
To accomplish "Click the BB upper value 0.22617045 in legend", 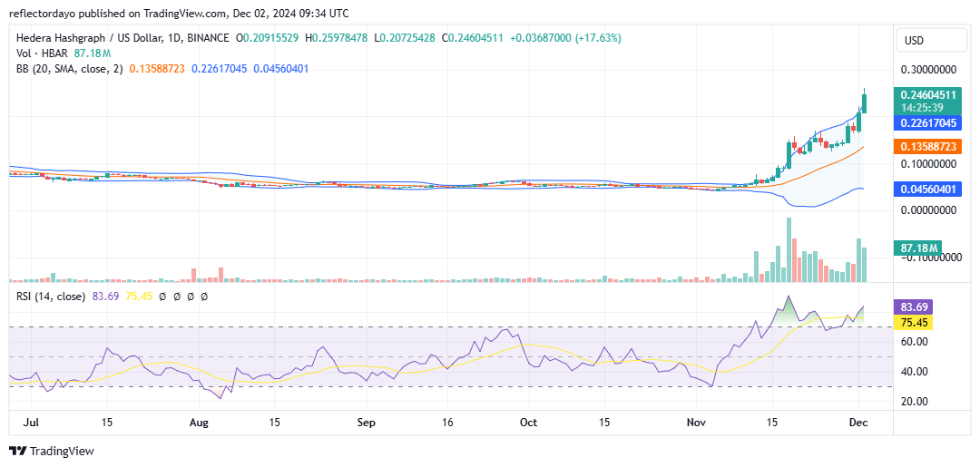I will (219, 69).
